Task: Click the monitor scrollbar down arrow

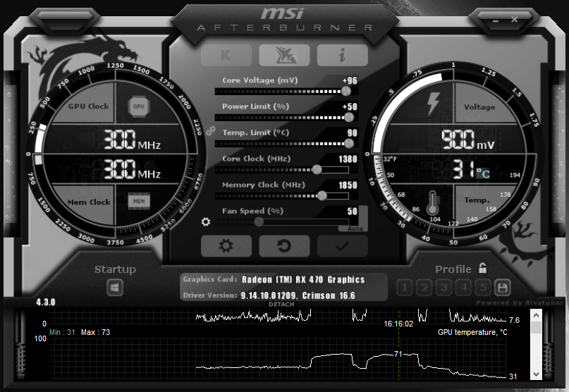Action: [x=536, y=374]
